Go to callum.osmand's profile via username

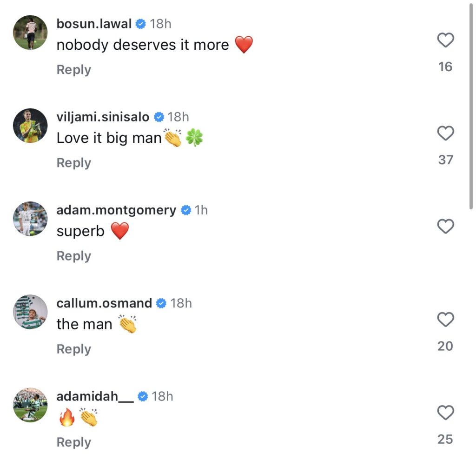point(104,303)
